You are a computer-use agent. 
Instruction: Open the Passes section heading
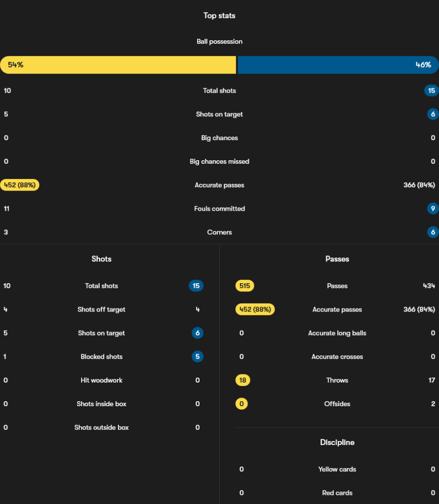(337, 259)
